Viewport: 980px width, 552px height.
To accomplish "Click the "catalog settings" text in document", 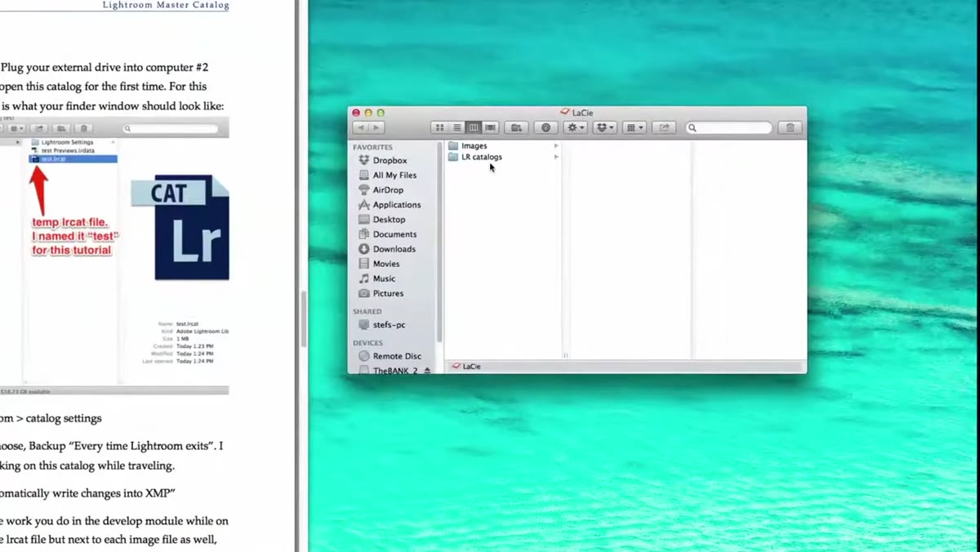I will point(64,418).
